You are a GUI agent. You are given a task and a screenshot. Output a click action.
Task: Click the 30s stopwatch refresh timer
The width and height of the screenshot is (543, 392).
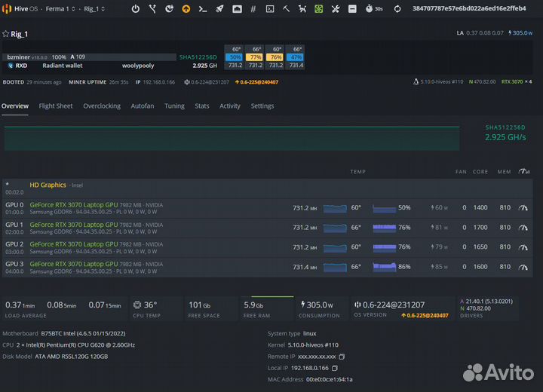374,8
